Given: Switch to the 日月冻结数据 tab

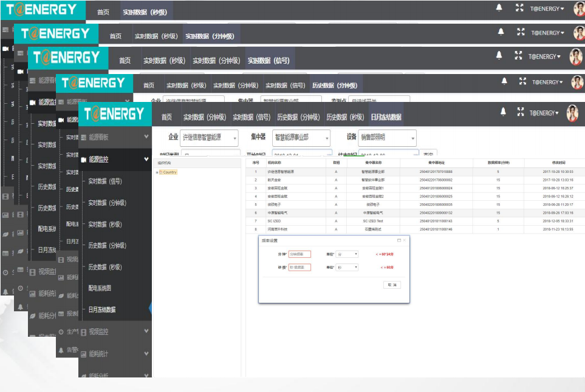Looking at the screenshot, I should tap(386, 117).
